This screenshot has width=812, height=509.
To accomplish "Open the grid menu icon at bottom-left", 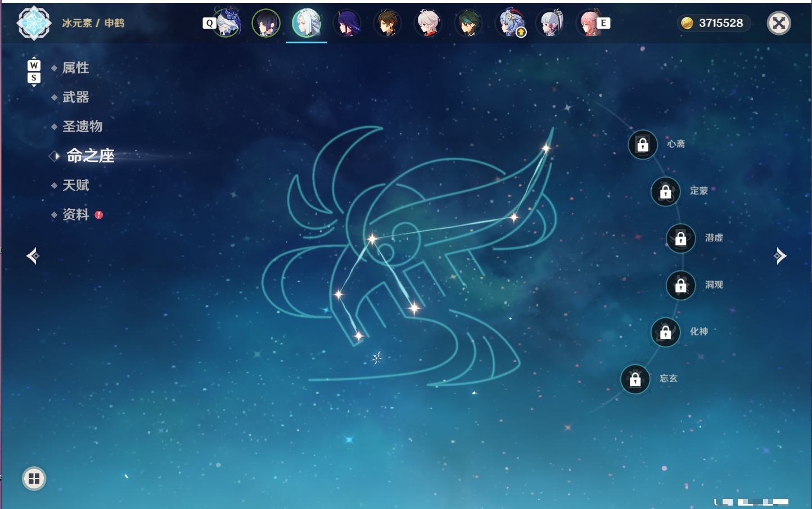I will 34,479.
